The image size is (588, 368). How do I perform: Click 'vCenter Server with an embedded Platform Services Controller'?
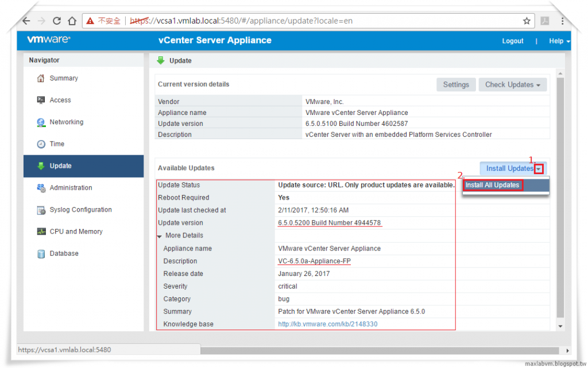[x=399, y=135]
